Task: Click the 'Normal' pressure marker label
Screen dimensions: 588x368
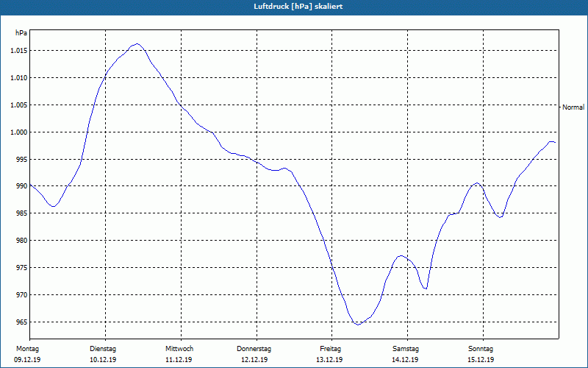Action: (x=573, y=107)
